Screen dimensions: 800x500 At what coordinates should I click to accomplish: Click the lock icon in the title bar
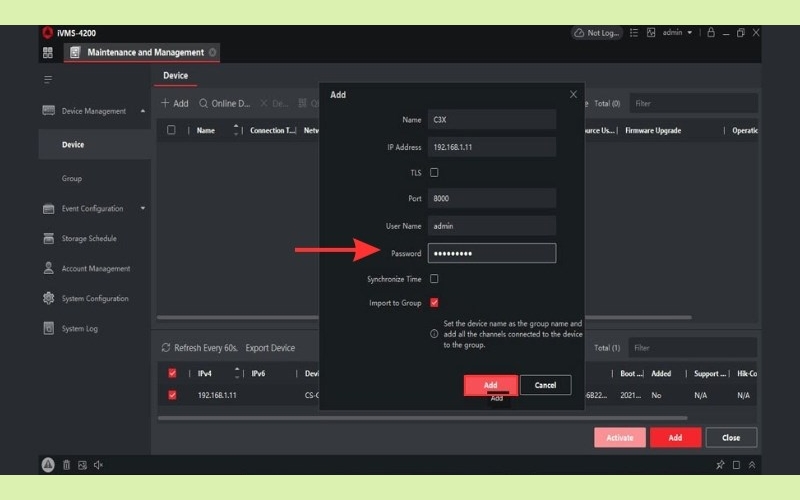(711, 32)
